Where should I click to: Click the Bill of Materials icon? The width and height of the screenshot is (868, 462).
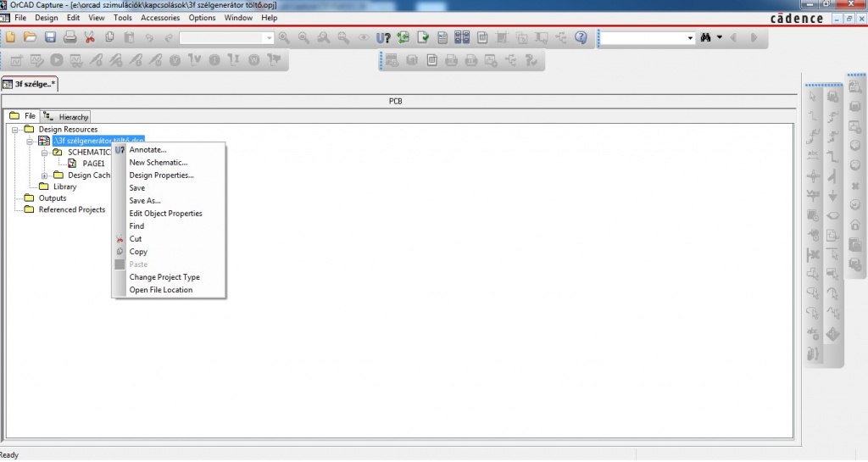482,37
